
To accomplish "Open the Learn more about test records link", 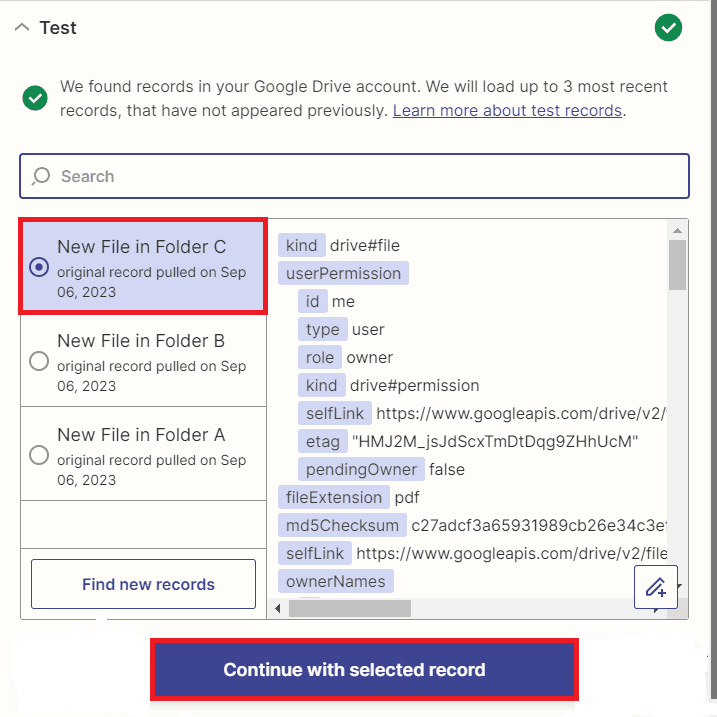I will [507, 110].
